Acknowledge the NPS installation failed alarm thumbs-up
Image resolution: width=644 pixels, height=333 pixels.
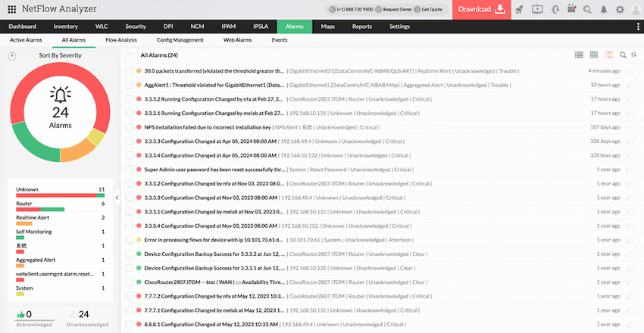[630, 127]
